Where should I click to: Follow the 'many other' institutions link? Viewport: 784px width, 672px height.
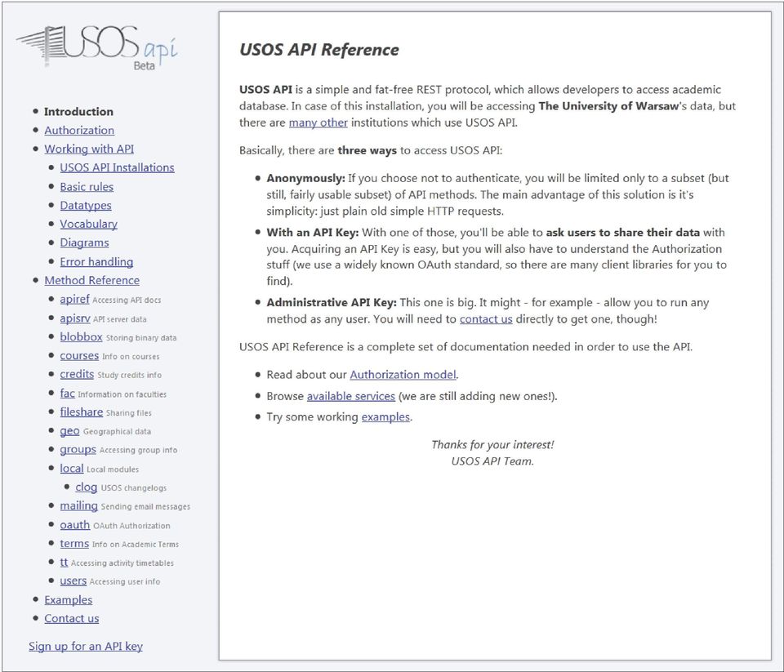coord(318,122)
